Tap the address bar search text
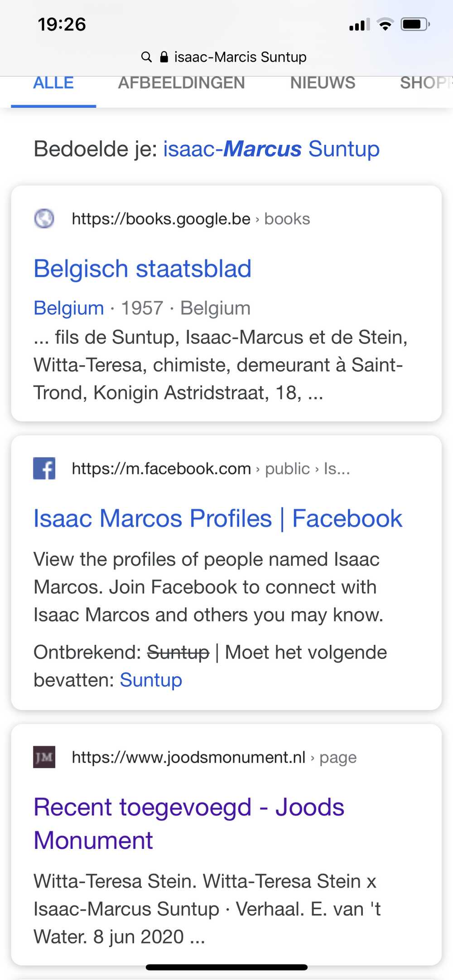Image resolution: width=453 pixels, height=980 pixels. tap(240, 57)
